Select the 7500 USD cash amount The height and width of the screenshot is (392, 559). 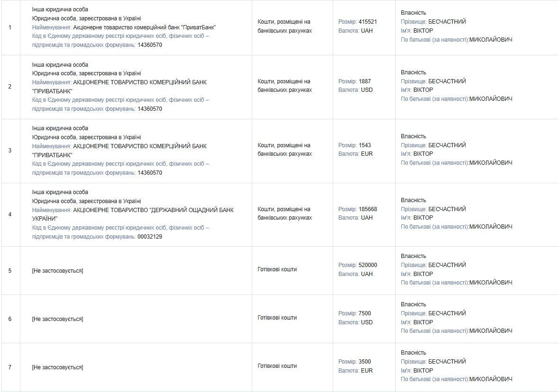click(x=364, y=313)
